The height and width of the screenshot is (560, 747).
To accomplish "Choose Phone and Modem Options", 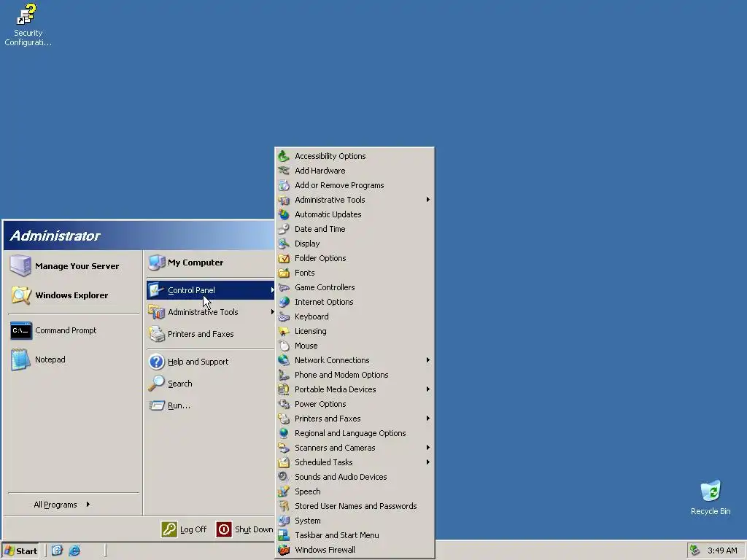I will [355, 375].
